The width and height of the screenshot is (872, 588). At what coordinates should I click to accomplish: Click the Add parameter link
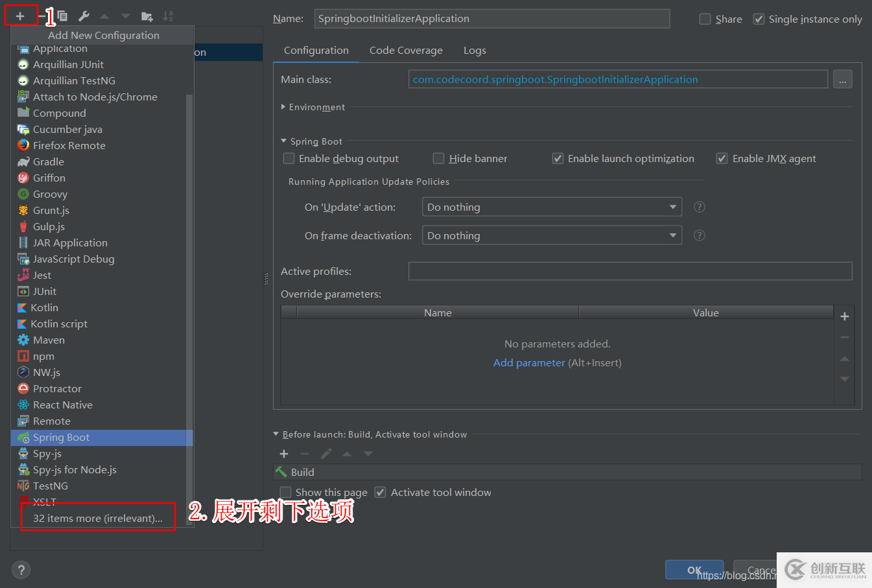click(529, 362)
